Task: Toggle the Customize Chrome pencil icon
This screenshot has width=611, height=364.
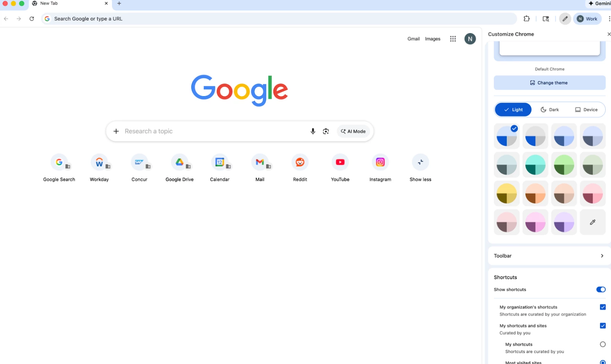Action: (565, 19)
